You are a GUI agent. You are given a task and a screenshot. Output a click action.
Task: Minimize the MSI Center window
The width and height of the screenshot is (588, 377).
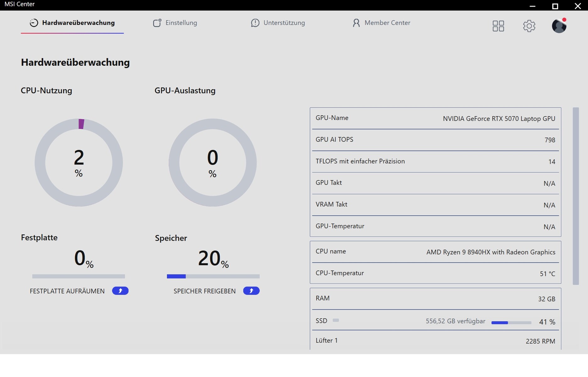[x=532, y=6]
